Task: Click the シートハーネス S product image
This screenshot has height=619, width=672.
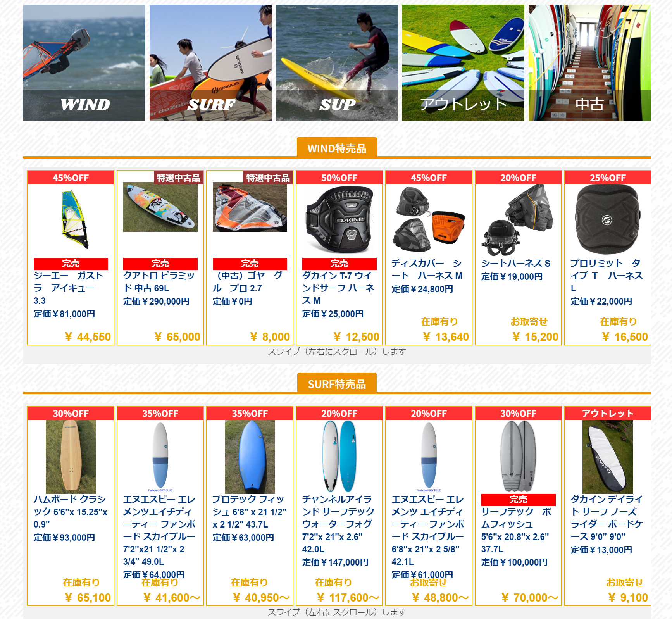Action: pos(519,220)
